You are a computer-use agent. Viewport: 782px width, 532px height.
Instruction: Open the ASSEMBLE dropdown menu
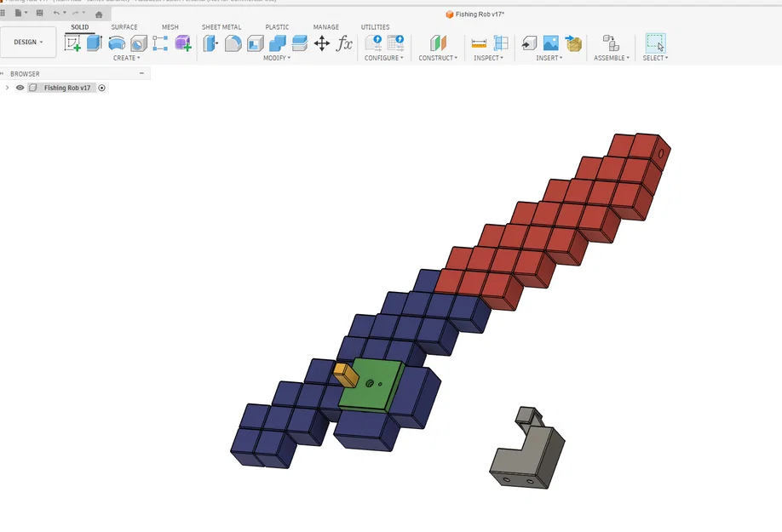tap(612, 58)
